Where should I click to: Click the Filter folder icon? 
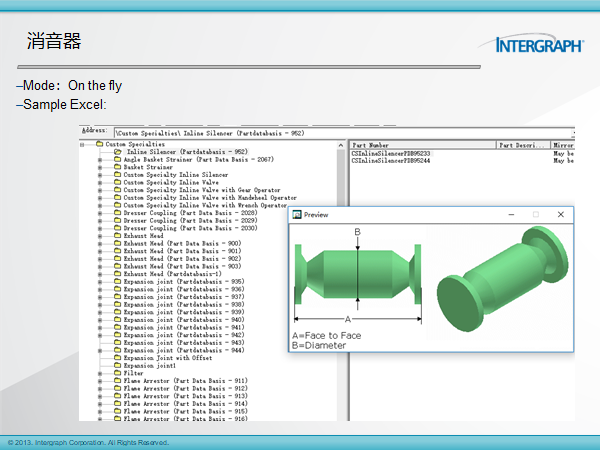[x=117, y=373]
